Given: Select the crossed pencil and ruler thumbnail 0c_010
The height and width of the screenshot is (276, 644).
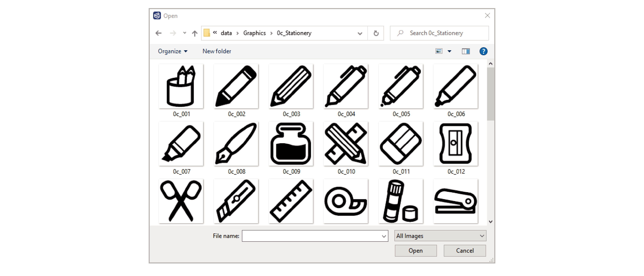Looking at the screenshot, I should click(x=346, y=144).
